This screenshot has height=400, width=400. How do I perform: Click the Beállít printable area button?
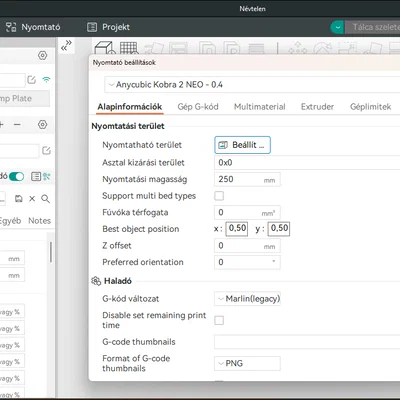(x=242, y=145)
